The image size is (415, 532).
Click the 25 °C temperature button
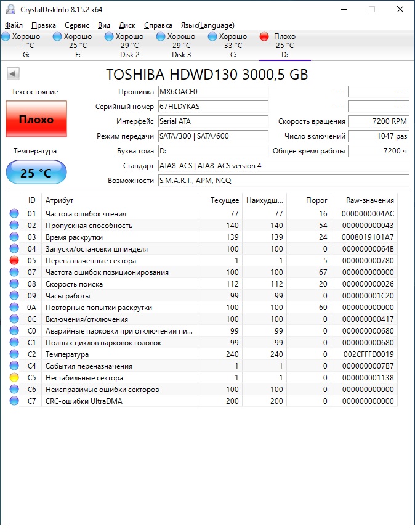click(x=36, y=173)
